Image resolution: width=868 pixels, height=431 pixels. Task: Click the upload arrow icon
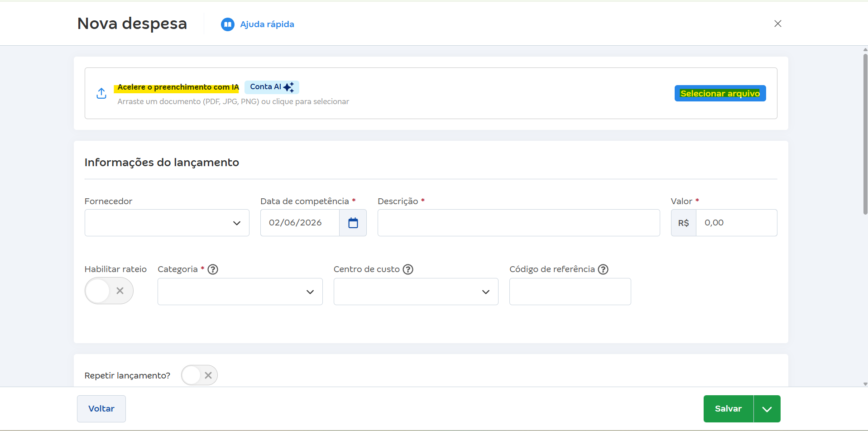point(101,93)
